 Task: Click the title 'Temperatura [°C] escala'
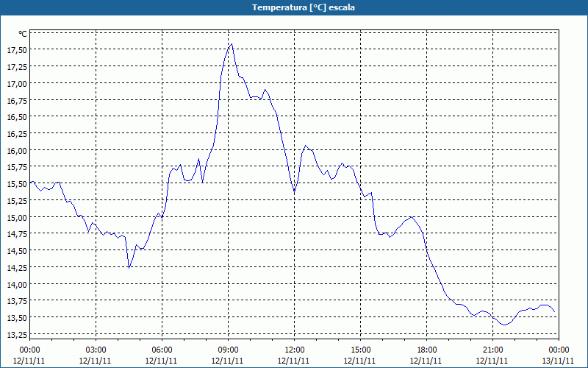click(x=304, y=7)
